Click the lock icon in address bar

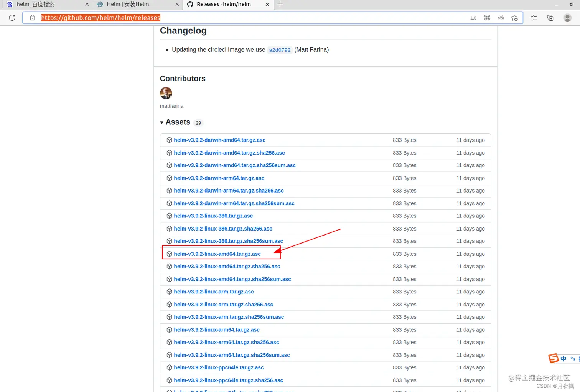pyautogui.click(x=33, y=18)
